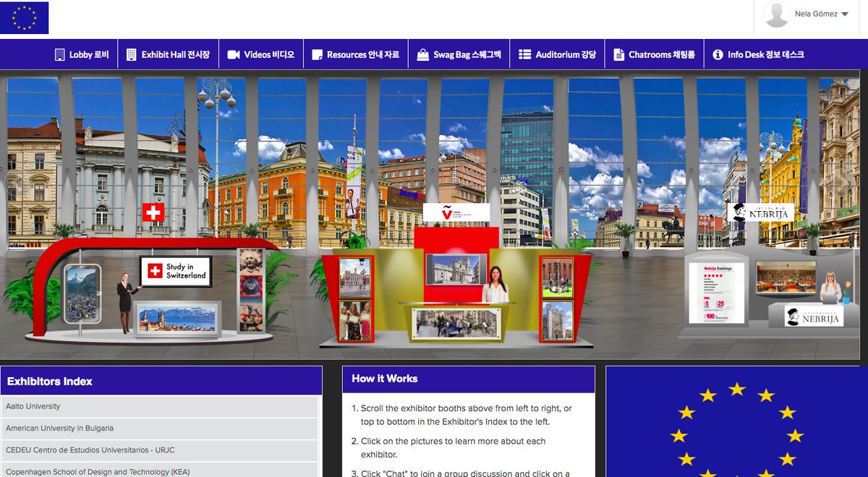This screenshot has height=477, width=868.
Task: Select Copenhagen School of Design and Technology (KEA)
Action: point(159,470)
